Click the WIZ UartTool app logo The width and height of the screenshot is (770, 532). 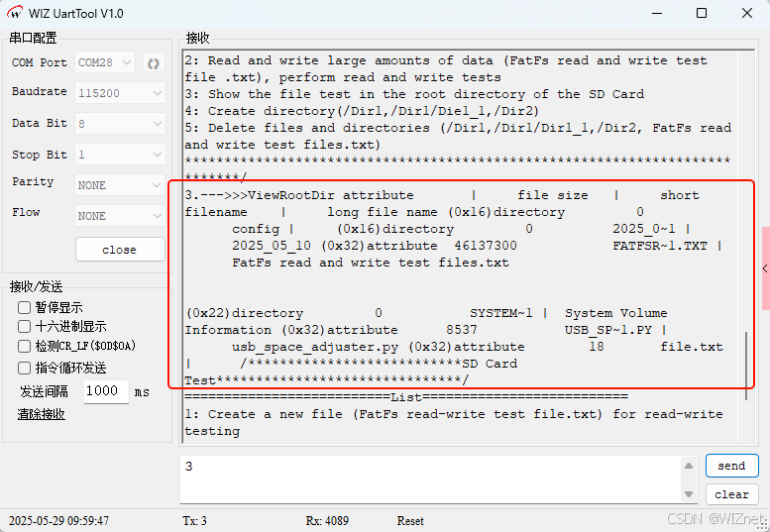(15, 13)
